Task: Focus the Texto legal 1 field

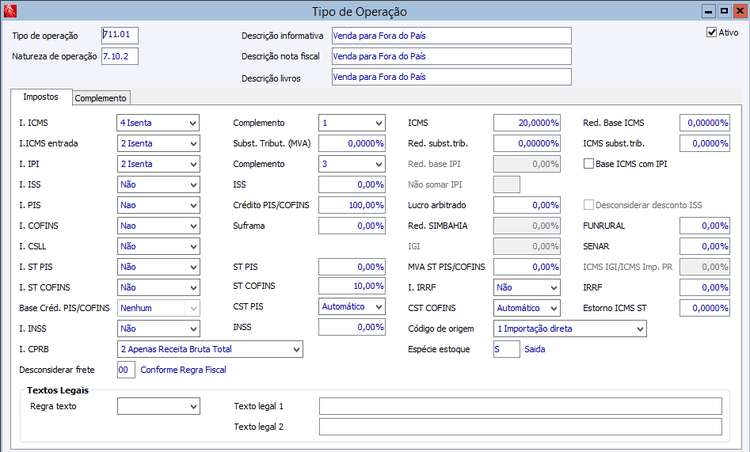Action: [x=520, y=406]
